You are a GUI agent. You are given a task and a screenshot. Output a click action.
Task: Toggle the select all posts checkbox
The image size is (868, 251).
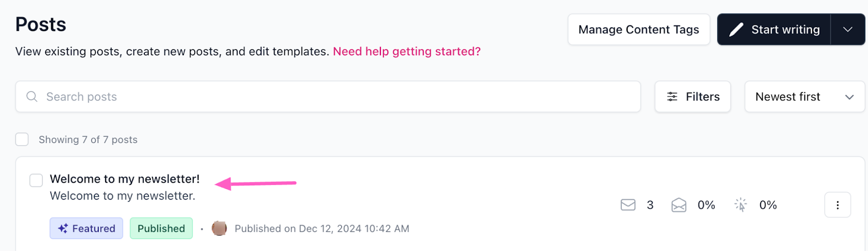click(x=22, y=139)
